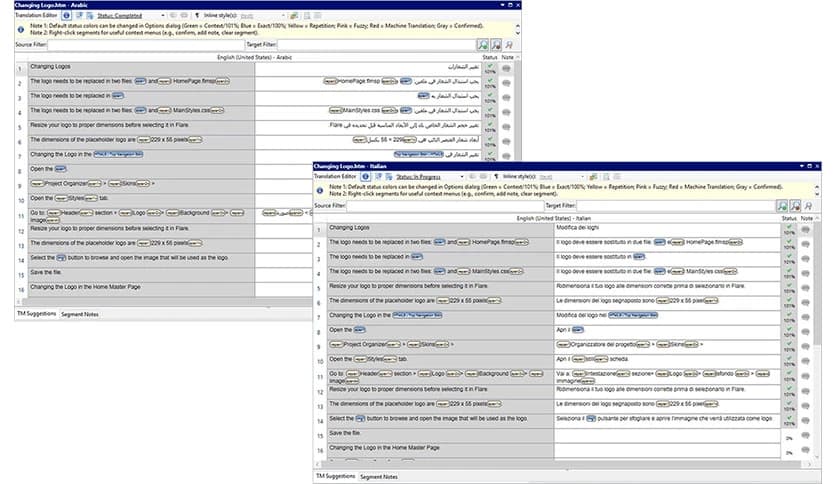
Task: Click first filter search icon in Italian window
Action: (x=783, y=206)
